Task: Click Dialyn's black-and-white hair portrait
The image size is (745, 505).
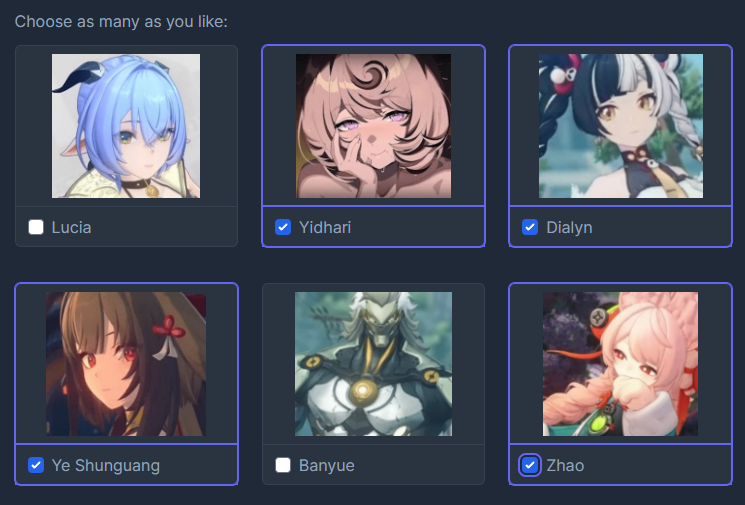Action: pos(621,126)
